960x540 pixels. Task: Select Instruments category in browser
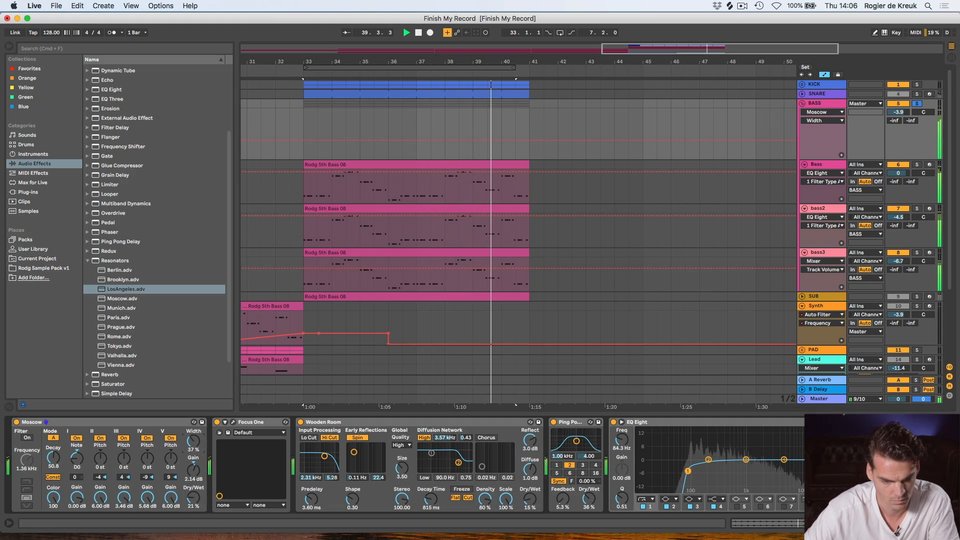click(32, 154)
